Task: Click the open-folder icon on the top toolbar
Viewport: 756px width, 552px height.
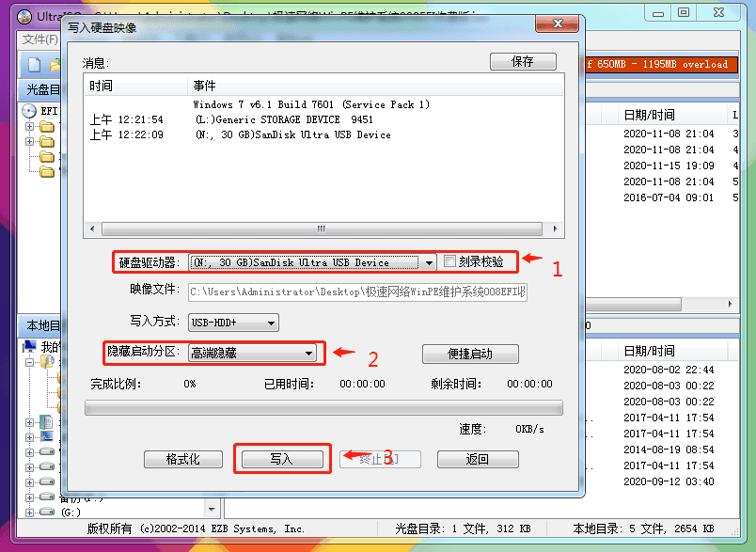Action: 56,63
